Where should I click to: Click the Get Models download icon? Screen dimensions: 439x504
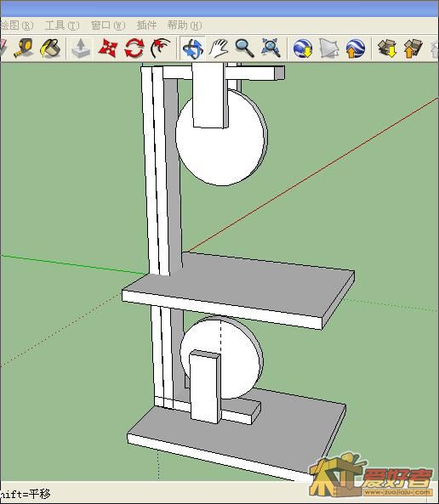pyautogui.click(x=387, y=48)
